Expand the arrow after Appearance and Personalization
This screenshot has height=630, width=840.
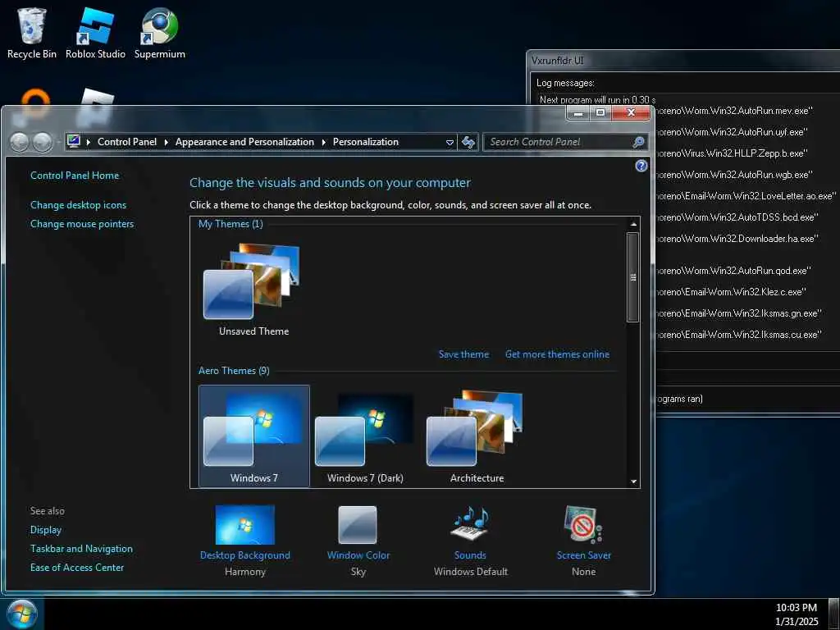[x=323, y=142]
